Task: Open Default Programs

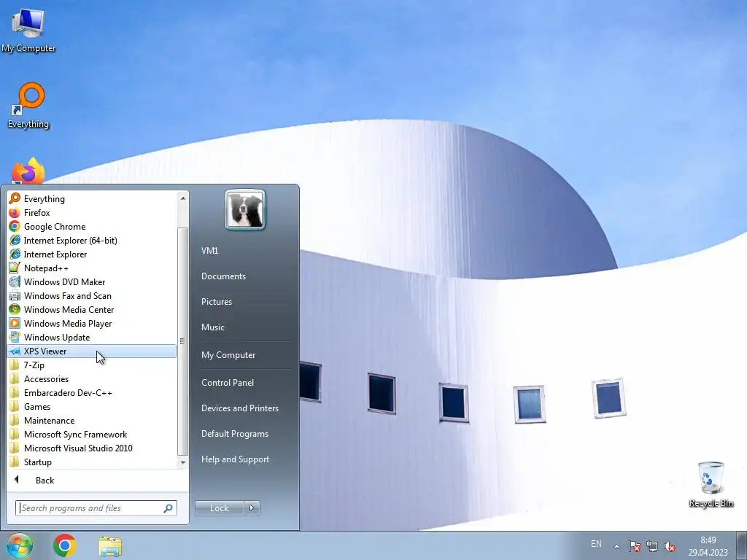Action: pos(234,434)
